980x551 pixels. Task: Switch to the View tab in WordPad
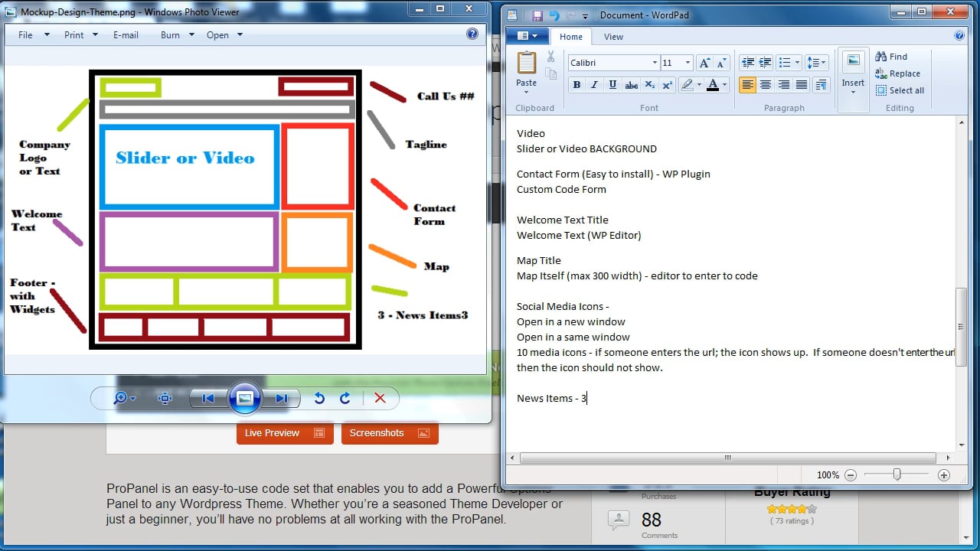(613, 36)
